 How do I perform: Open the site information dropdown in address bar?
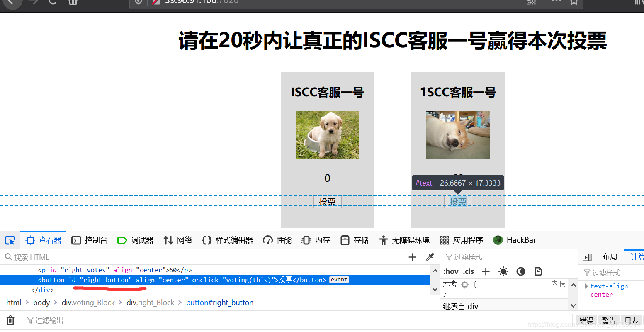[x=138, y=2]
